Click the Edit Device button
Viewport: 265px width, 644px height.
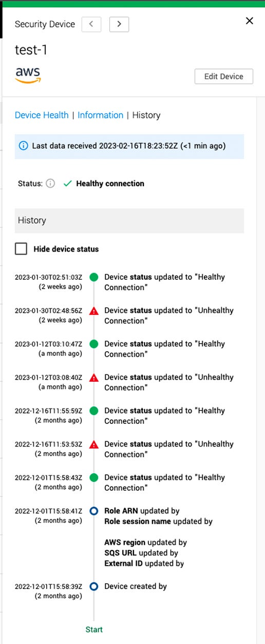(x=224, y=76)
